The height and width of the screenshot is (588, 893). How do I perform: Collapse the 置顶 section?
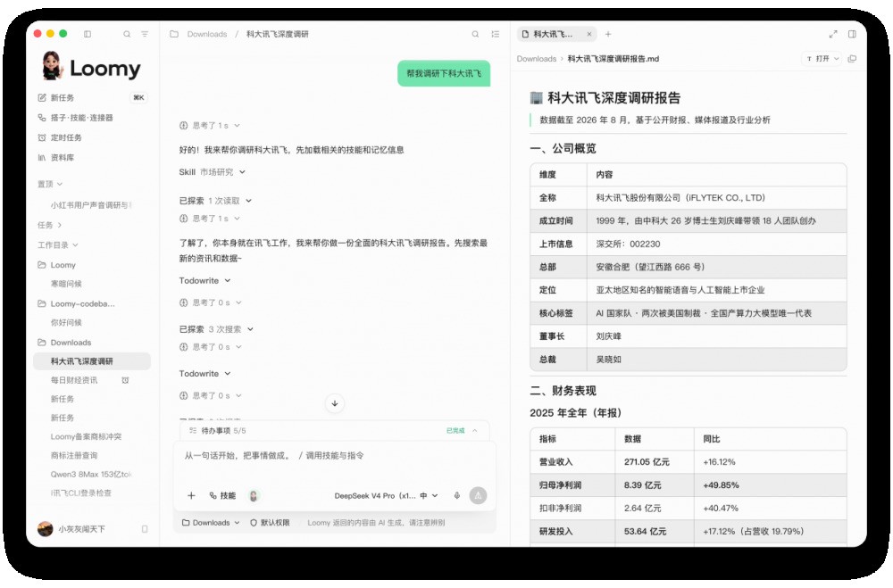[x=50, y=184]
